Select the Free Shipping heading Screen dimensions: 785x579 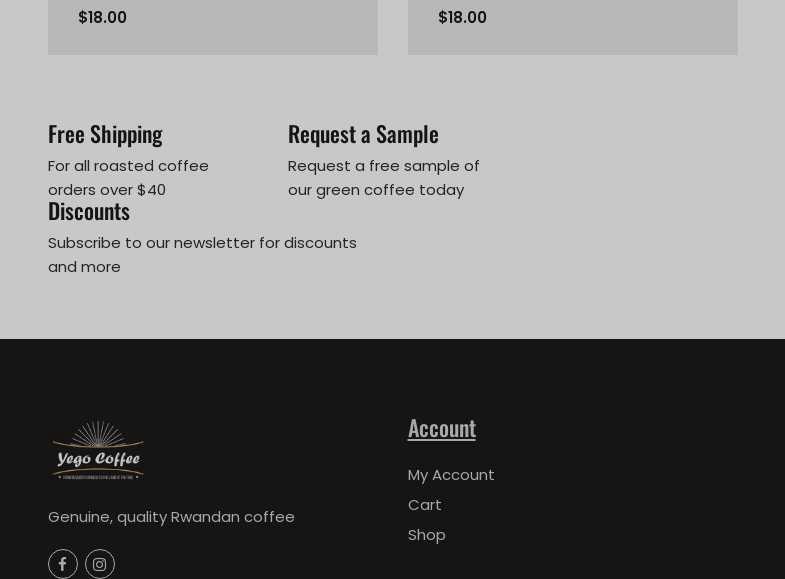pos(105,134)
